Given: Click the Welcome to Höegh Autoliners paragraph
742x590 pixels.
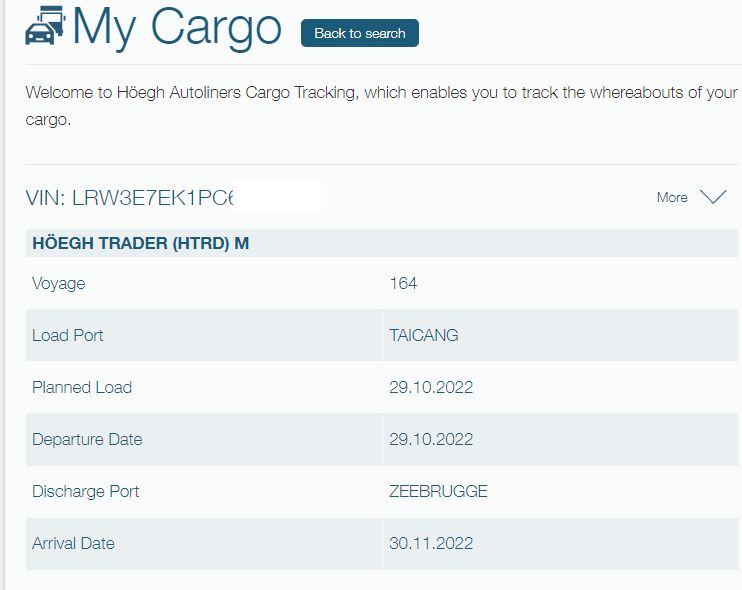Looking at the screenshot, I should point(381,106).
